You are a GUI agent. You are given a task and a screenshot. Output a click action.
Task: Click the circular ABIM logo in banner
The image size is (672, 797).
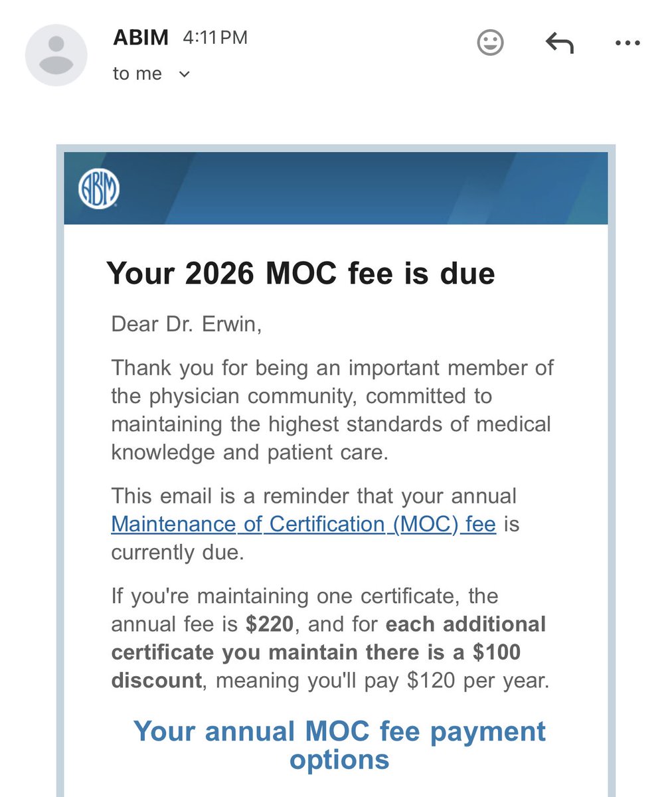(x=99, y=189)
